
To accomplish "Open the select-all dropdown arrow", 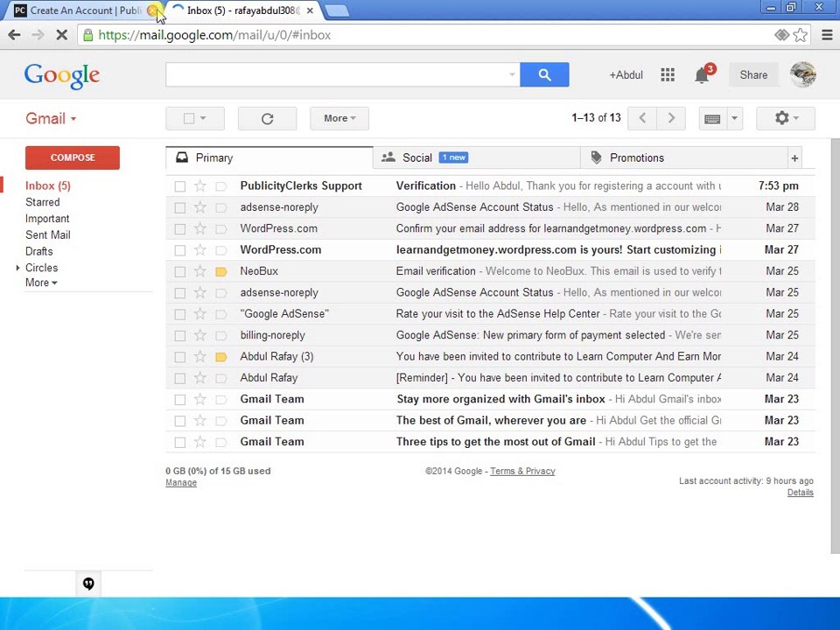I will [x=203, y=118].
